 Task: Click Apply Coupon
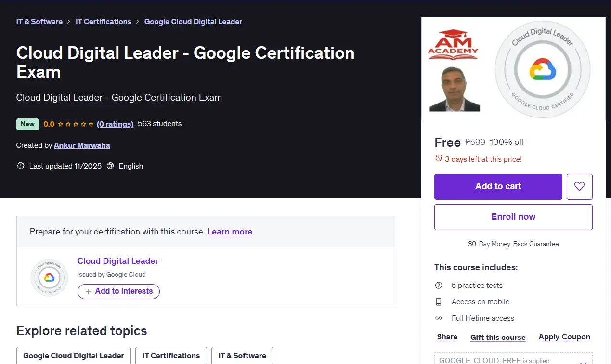pos(564,337)
